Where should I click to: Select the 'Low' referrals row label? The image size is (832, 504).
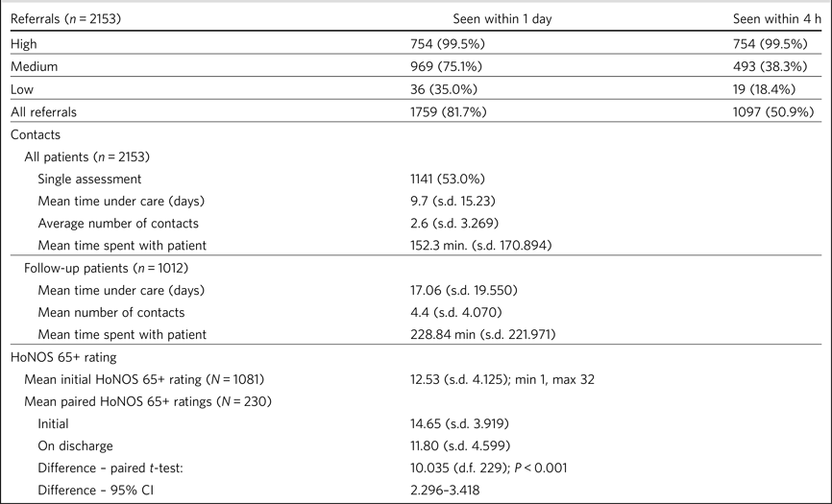[x=22, y=89]
